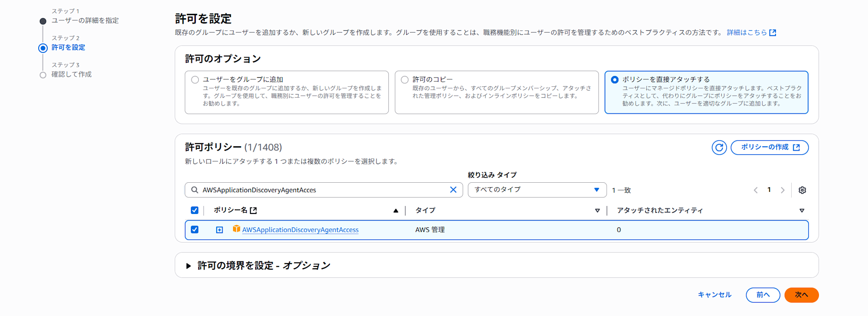Go to ステップ 1 ユーザーの詳細を指定
The height and width of the screenshot is (316, 868).
tap(85, 20)
